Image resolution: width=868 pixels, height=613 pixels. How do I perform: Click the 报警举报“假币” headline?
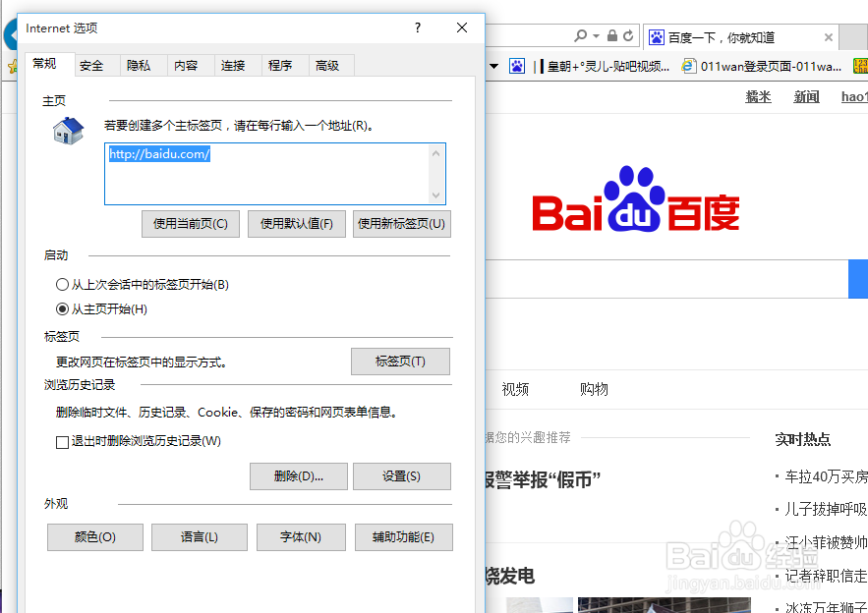pos(543,479)
